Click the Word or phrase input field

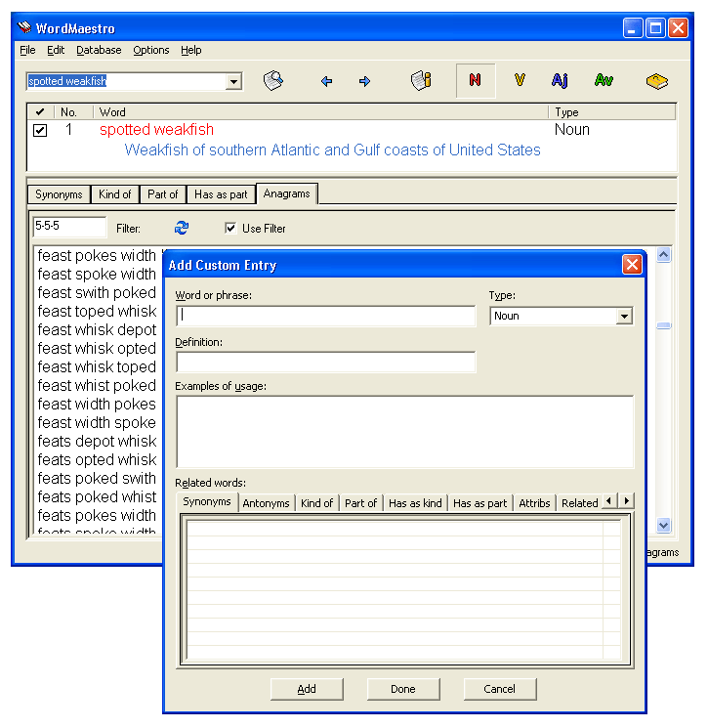click(x=326, y=316)
